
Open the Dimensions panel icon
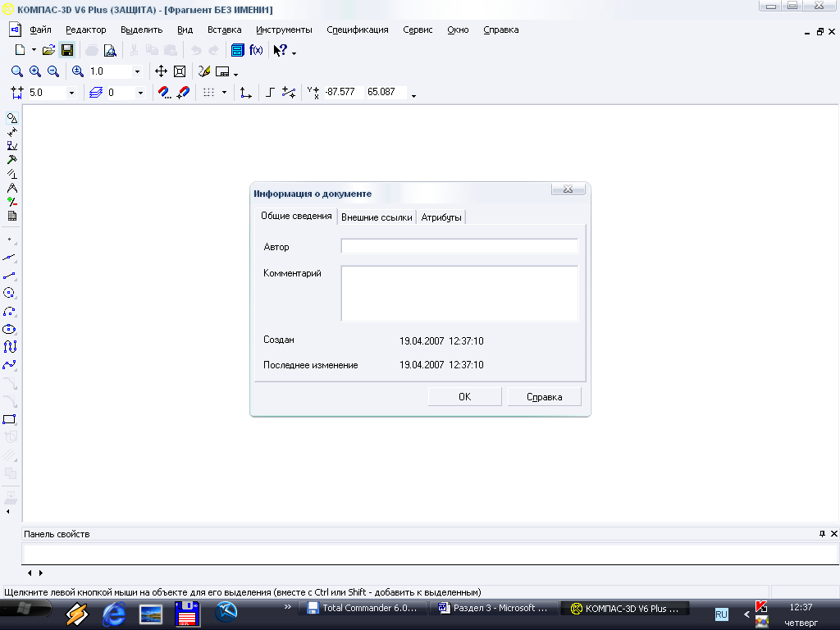(x=11, y=132)
